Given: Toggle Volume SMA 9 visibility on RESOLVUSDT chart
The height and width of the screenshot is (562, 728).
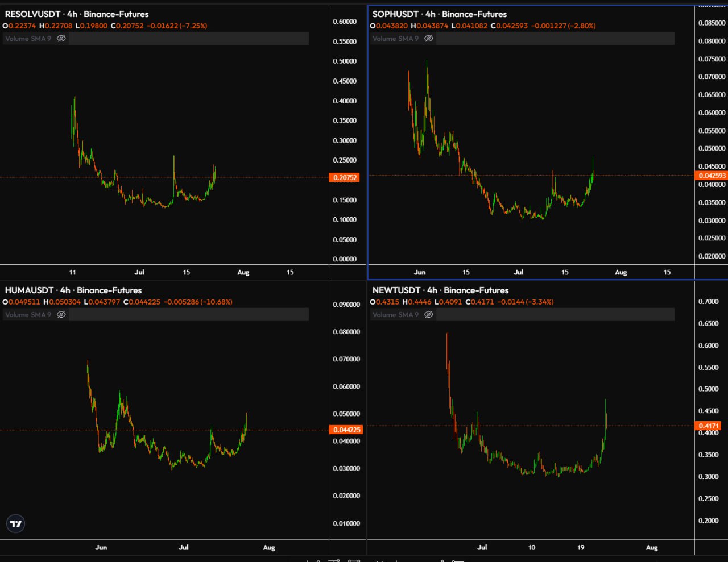Looking at the screenshot, I should (61, 39).
